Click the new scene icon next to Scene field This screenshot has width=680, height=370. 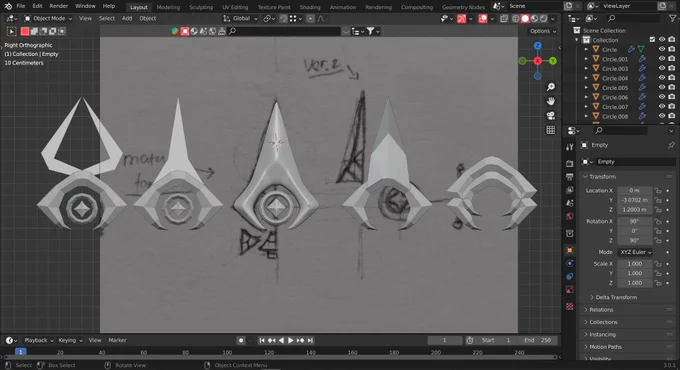click(568, 6)
